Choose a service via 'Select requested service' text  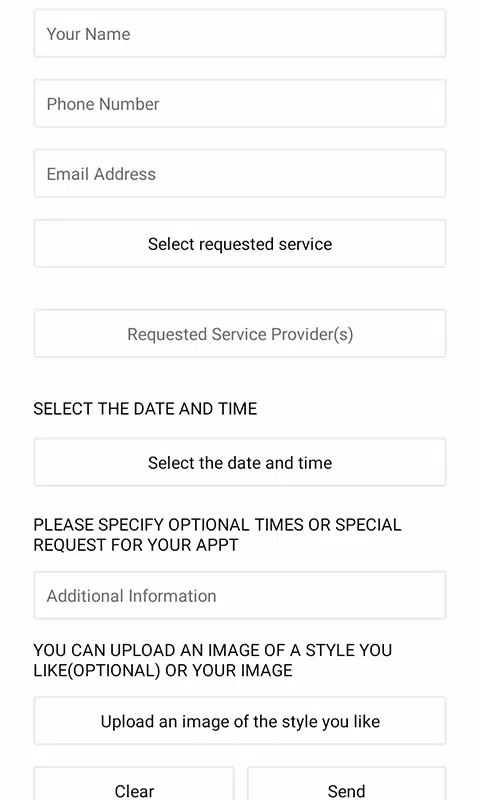click(240, 244)
